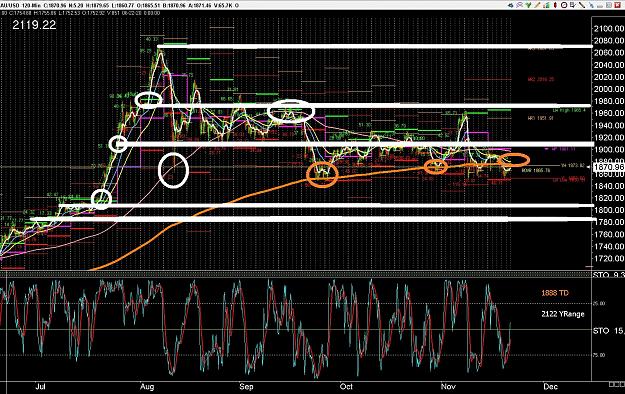Click the 75.00 stochastic level label
Image resolution: width=625 pixels, height=394 pixels.
[x=599, y=355]
